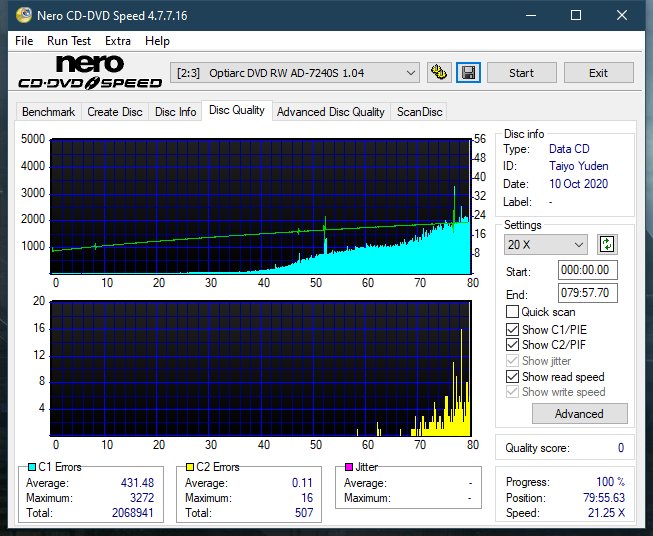The image size is (653, 536).
Task: Click the Position 79:55.63 value
Action: tap(604, 498)
